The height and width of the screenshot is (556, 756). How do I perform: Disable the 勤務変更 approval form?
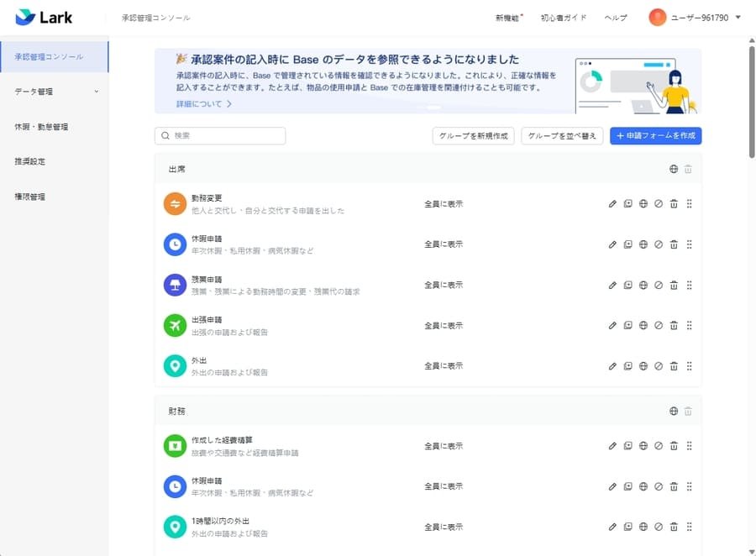pyautogui.click(x=659, y=202)
